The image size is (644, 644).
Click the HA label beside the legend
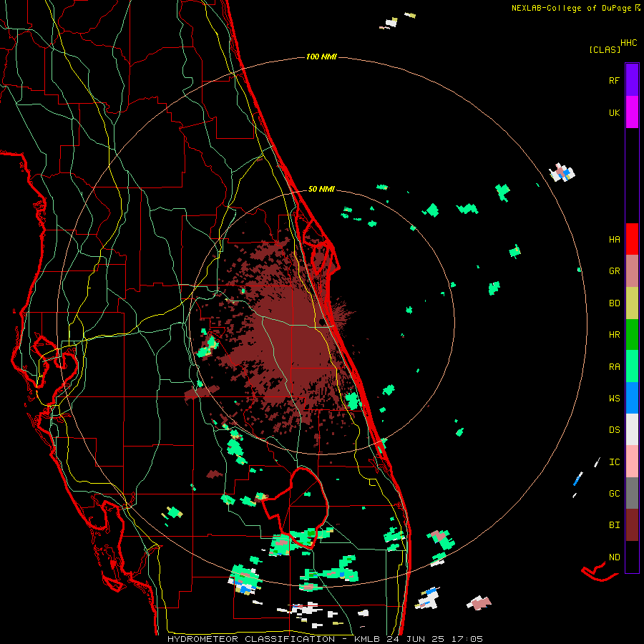pyautogui.click(x=614, y=240)
